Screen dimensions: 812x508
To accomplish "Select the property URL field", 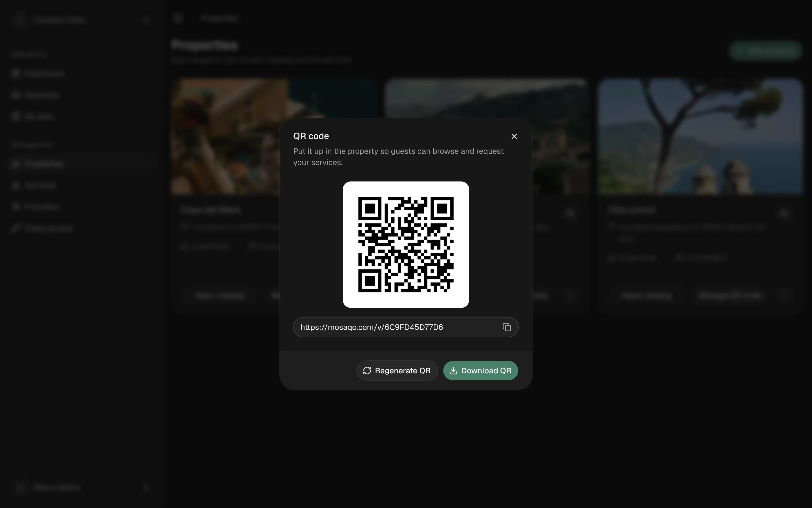I will pos(406,327).
